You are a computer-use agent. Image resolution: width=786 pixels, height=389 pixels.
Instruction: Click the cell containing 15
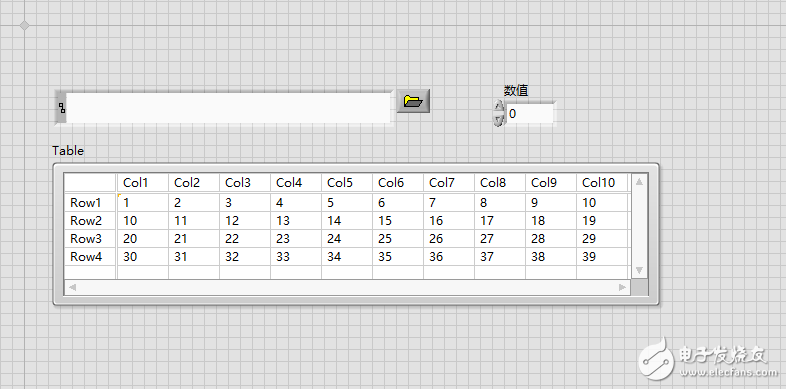click(398, 221)
